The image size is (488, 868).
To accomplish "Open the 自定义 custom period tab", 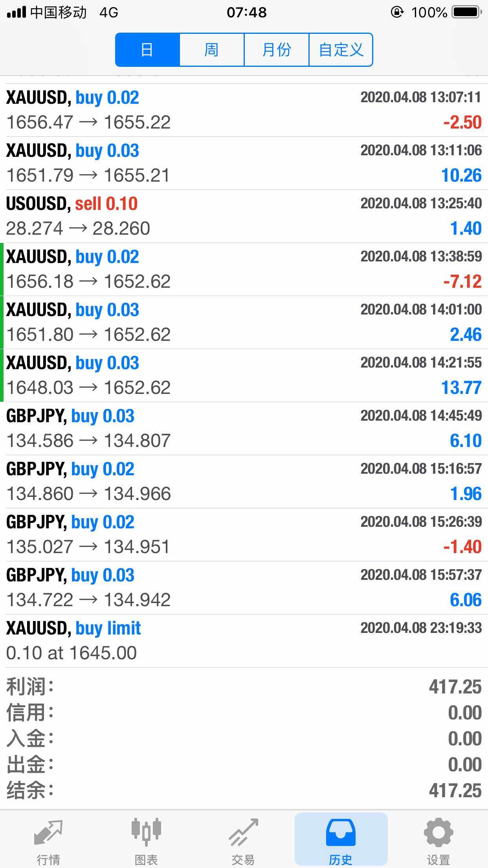I will point(341,50).
